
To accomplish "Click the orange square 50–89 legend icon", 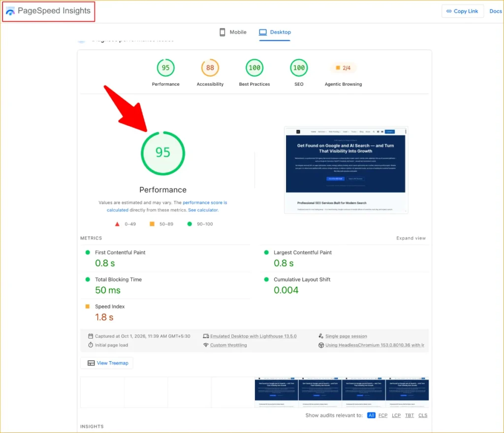I will (x=152, y=224).
